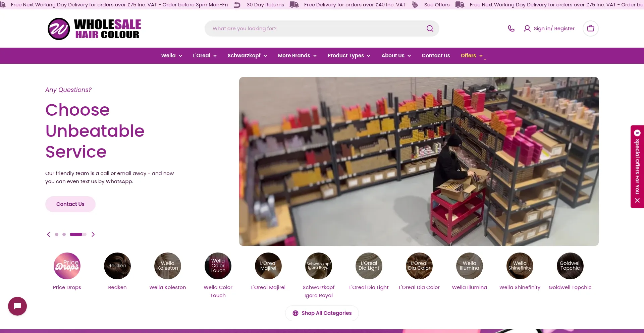The width and height of the screenshot is (644, 333).
Task: Close the Special Offers side tab
Action: click(x=637, y=200)
